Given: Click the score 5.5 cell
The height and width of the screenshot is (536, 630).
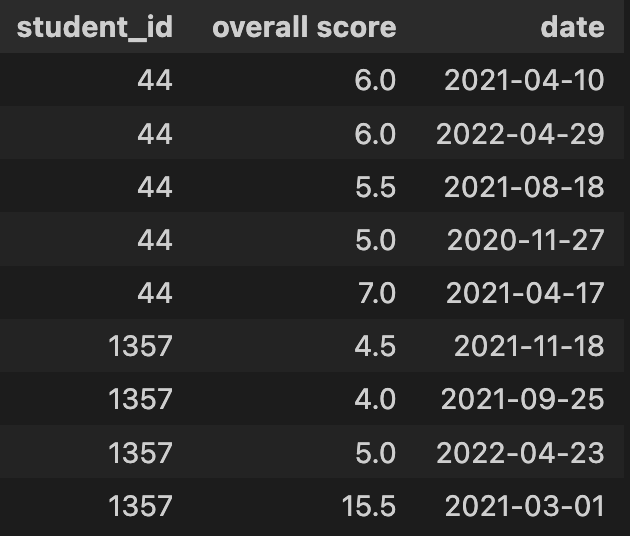Looking at the screenshot, I should tap(375, 187).
